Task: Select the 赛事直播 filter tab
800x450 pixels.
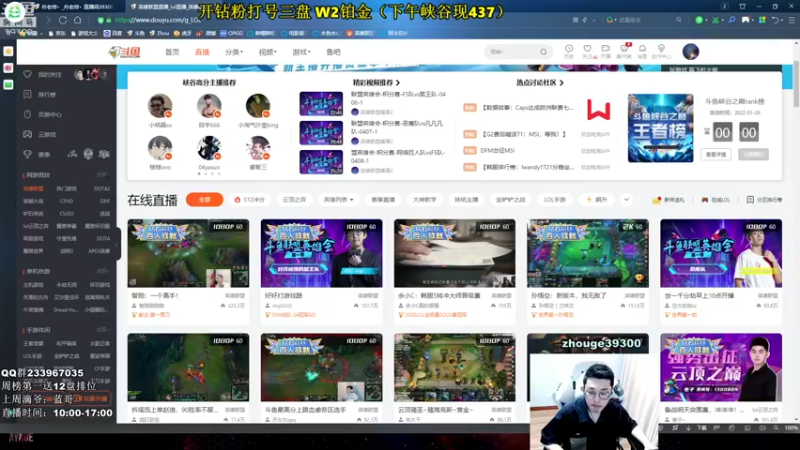Action: point(383,200)
